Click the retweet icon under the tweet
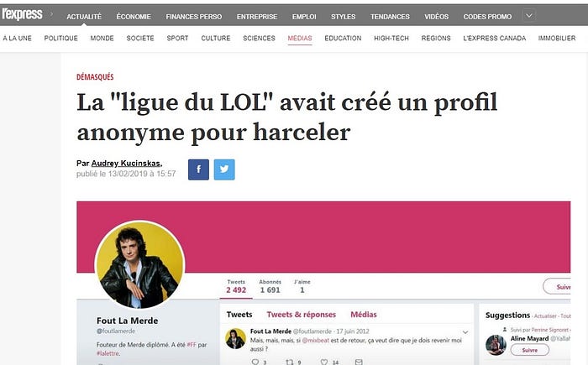This screenshot has width=588, height=365. point(290,362)
